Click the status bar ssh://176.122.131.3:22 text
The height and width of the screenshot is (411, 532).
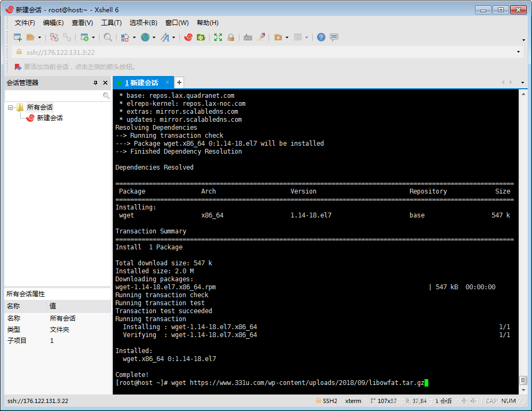click(38, 401)
